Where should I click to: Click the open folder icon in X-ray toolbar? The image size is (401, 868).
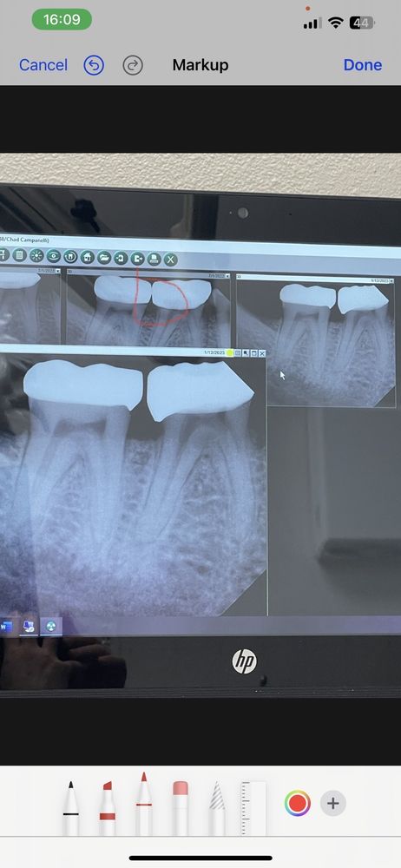tap(104, 258)
